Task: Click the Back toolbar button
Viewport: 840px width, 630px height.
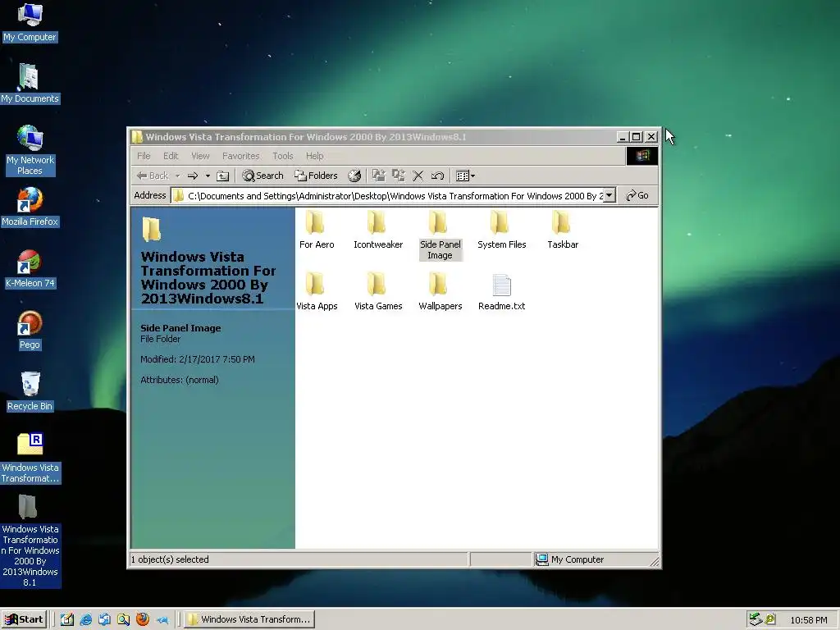Action: [x=153, y=176]
